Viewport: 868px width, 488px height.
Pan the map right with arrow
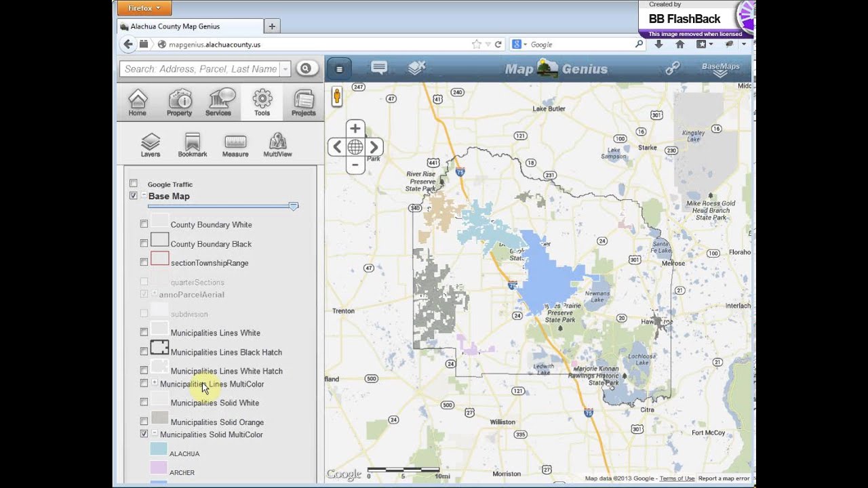pos(374,147)
